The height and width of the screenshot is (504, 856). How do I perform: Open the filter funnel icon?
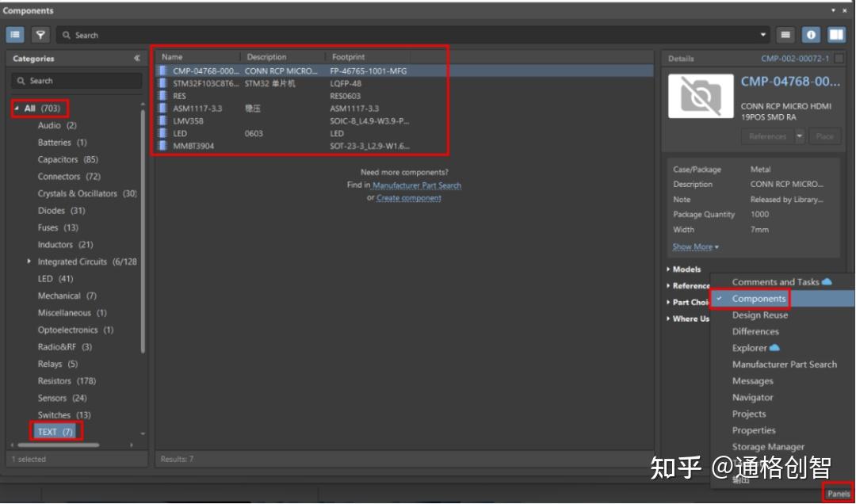(40, 34)
